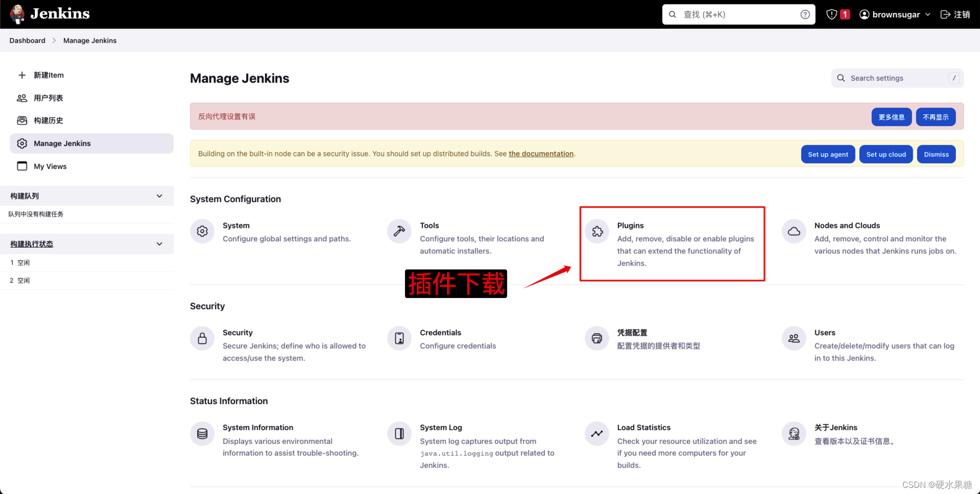
Task: Click the people icon beside 用户列表
Action: (x=22, y=98)
